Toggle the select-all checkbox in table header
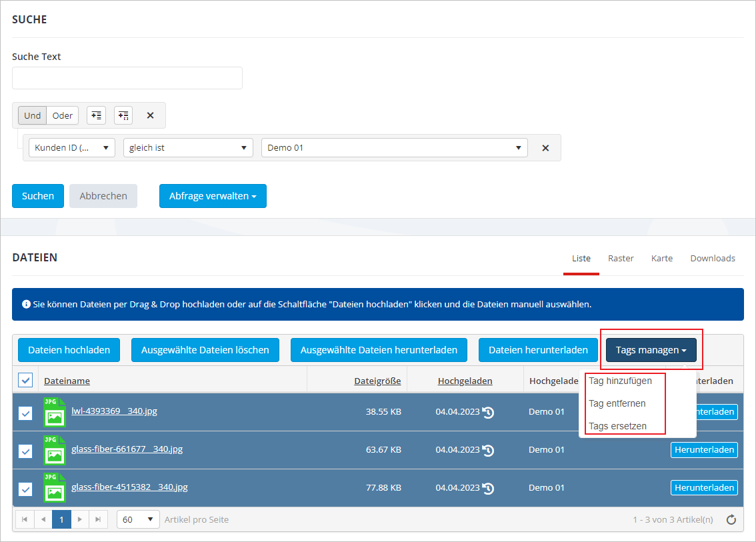Viewport: 756px width, 542px height. 25,380
